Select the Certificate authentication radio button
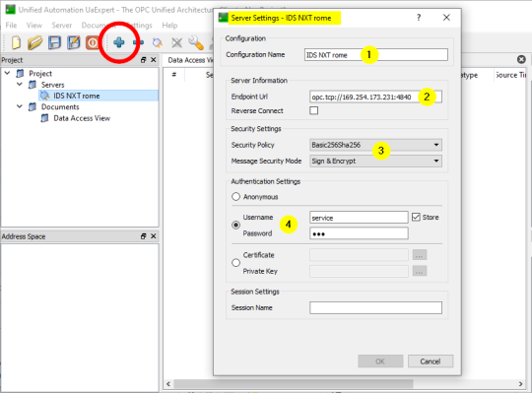Image resolution: width=532 pixels, height=393 pixels. pos(235,263)
